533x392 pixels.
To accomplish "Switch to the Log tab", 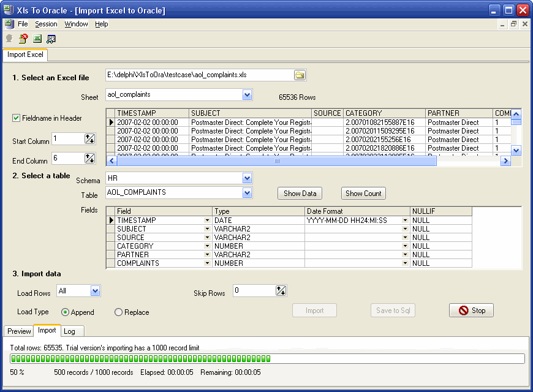I will coord(69,331).
